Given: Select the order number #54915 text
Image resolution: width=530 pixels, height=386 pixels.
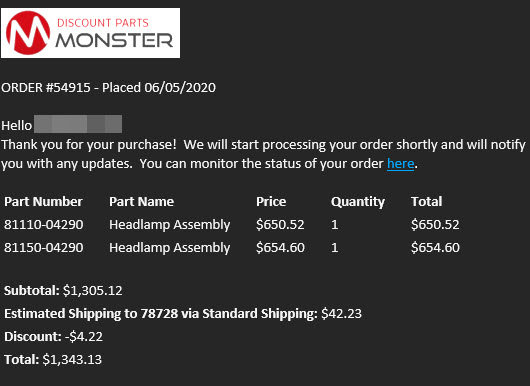Looking at the screenshot, I should pos(68,88).
